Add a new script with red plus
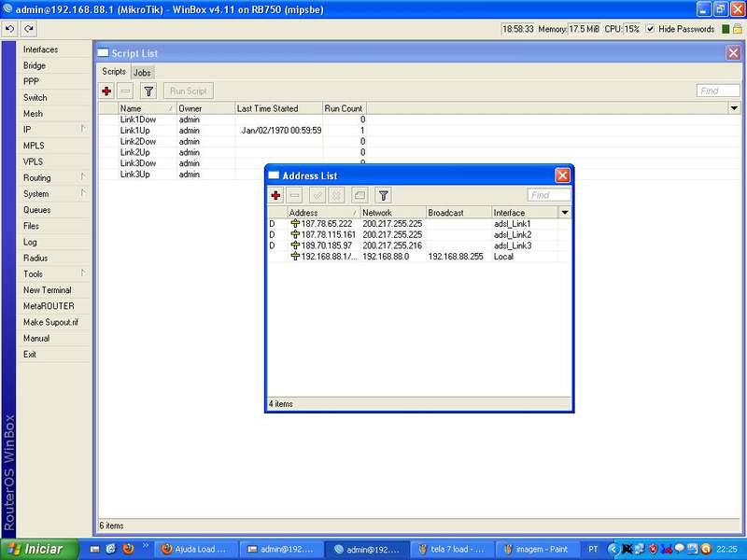 106,91
